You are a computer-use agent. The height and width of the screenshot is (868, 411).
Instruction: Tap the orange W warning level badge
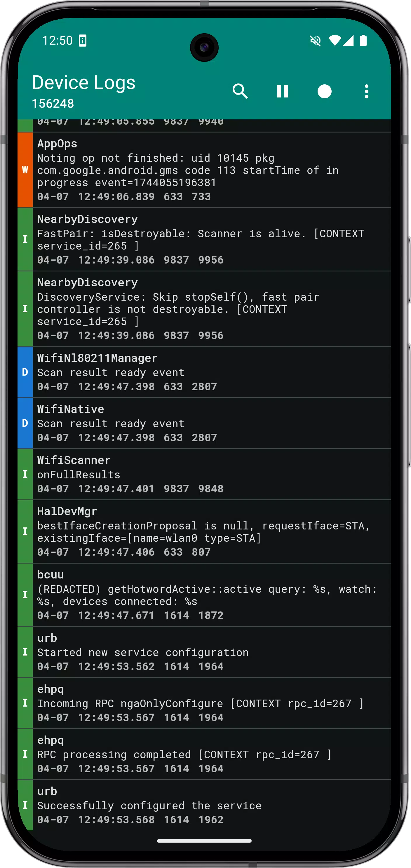click(x=25, y=170)
